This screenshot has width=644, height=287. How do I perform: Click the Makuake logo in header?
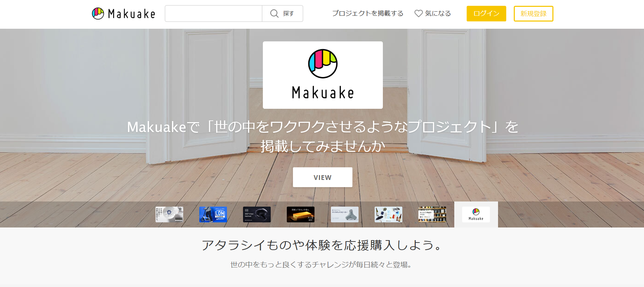pos(123,14)
